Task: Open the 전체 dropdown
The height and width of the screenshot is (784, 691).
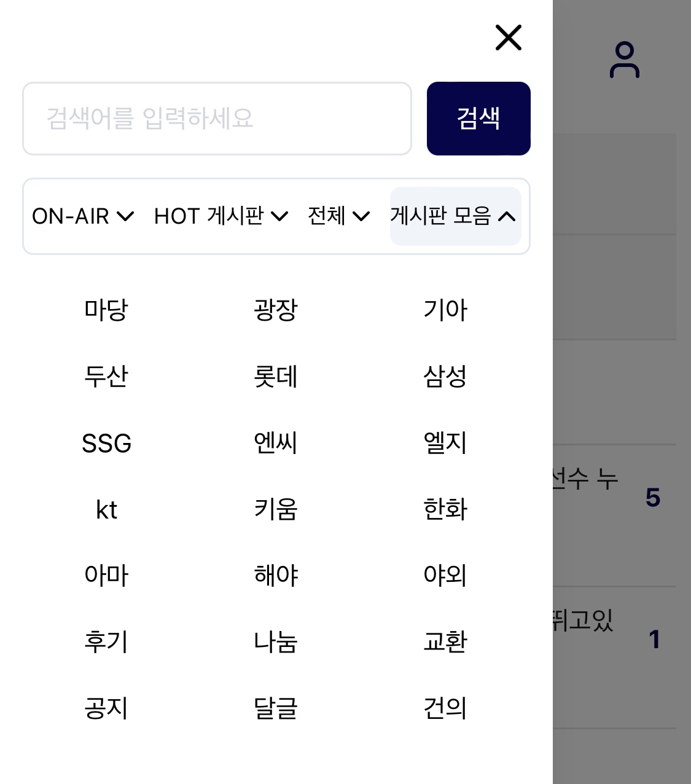Action: coord(338,216)
